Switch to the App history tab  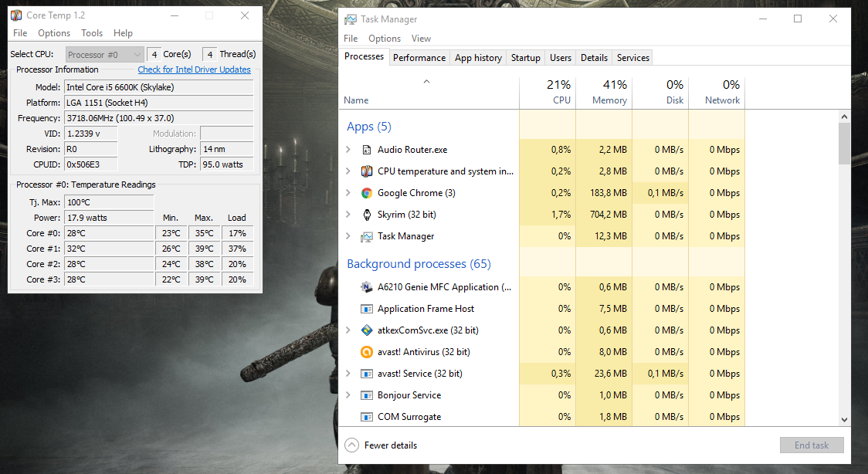(478, 58)
